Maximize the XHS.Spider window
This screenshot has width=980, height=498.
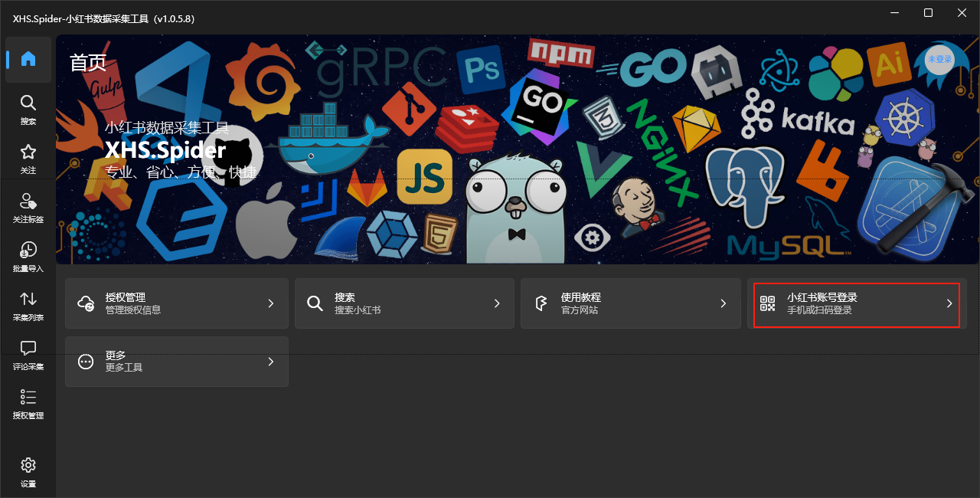click(x=928, y=13)
